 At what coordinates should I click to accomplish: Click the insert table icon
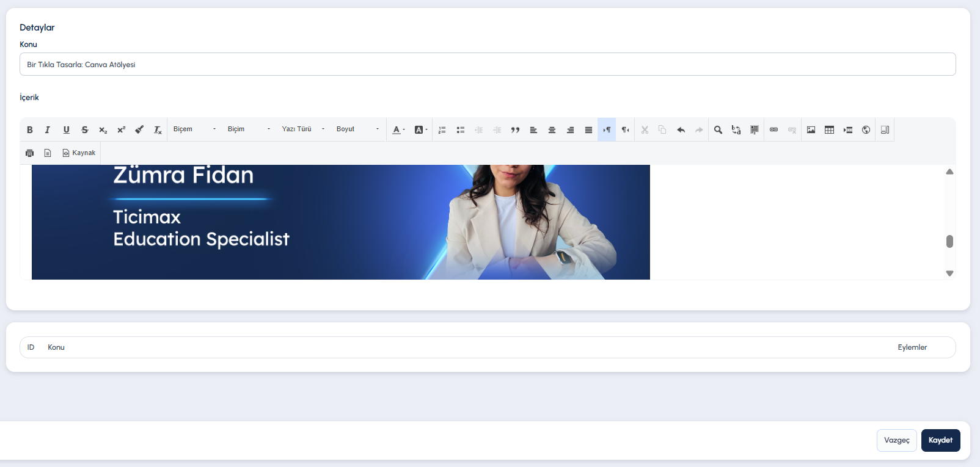coord(829,129)
